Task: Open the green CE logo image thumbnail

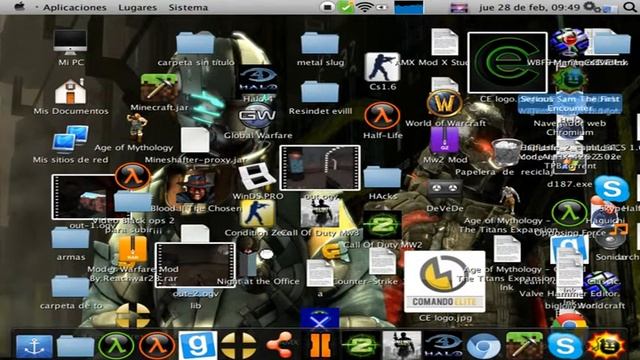Action: click(x=507, y=62)
